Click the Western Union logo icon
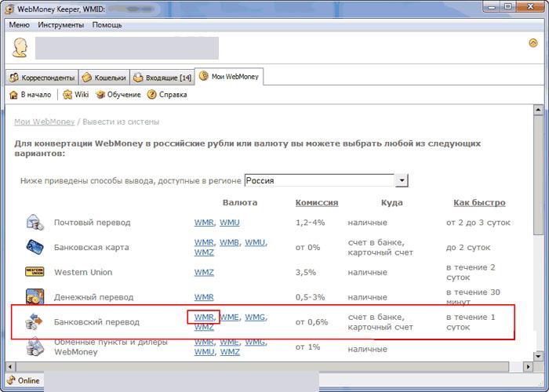The height and width of the screenshot is (392, 549). click(x=35, y=272)
